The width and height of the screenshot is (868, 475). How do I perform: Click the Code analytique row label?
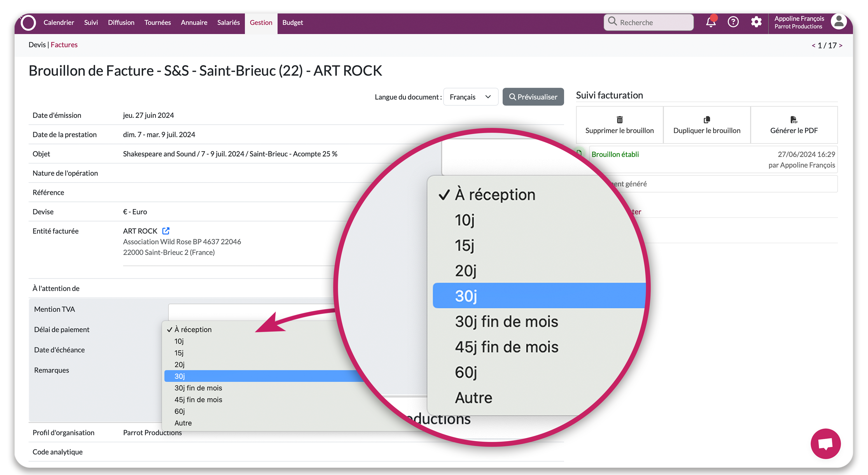(x=57, y=452)
